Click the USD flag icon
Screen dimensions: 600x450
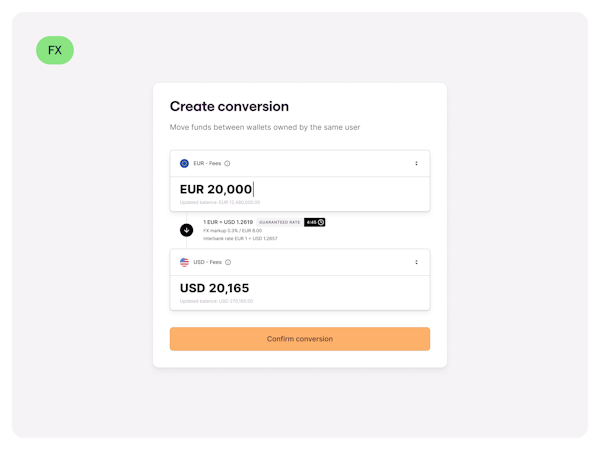[184, 262]
